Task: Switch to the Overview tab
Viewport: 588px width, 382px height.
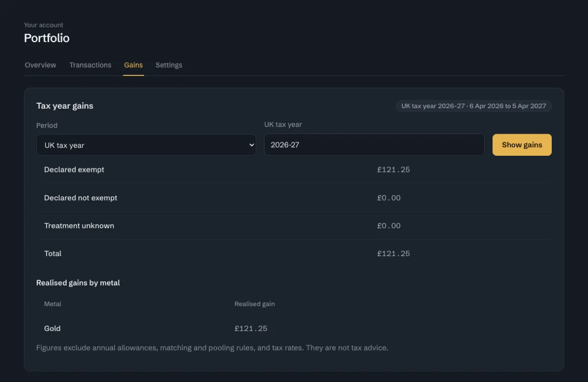Action: point(41,65)
